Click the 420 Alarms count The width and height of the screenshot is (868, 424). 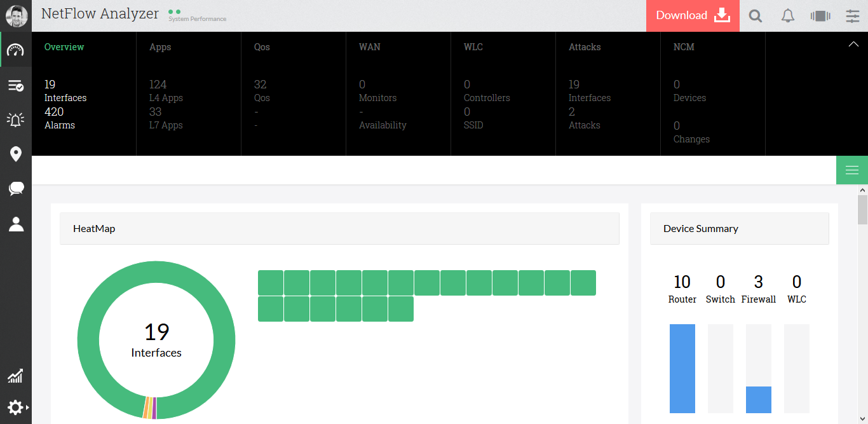(60, 118)
